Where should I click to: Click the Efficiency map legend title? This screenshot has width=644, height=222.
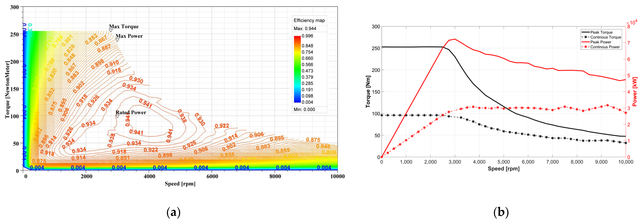point(309,20)
